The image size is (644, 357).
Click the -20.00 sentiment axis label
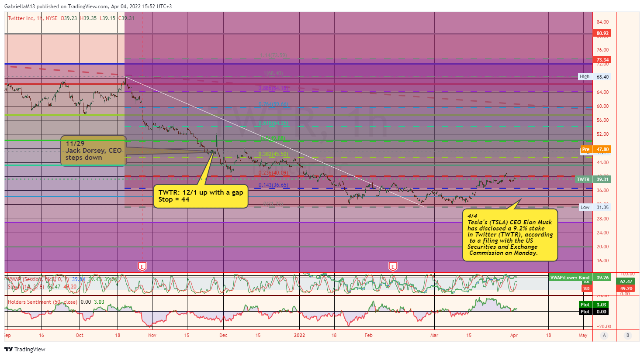604,326
